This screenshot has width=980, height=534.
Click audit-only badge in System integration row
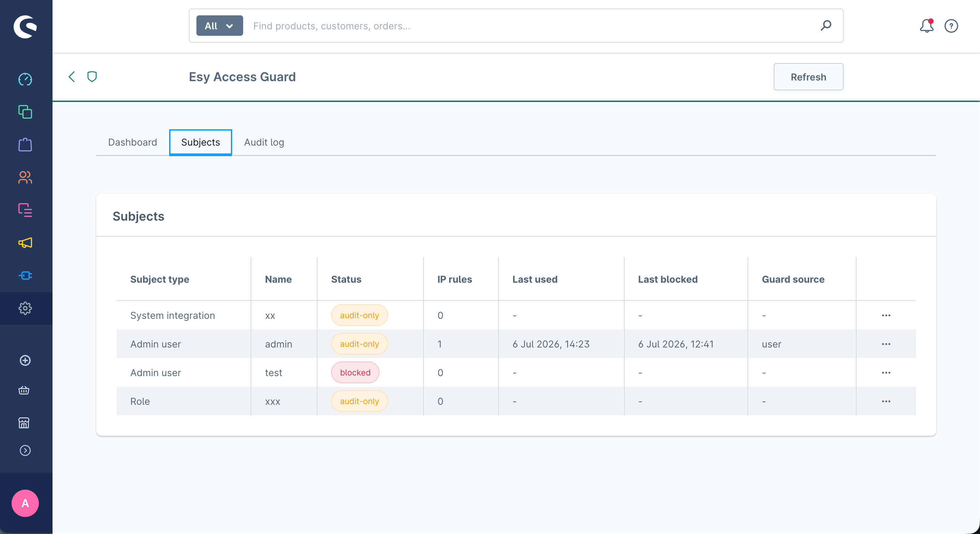(359, 315)
